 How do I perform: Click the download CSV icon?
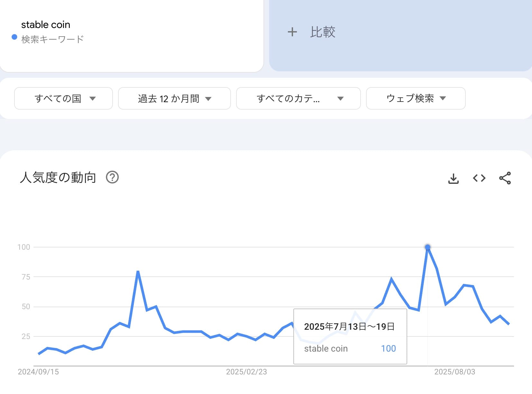[x=453, y=178]
